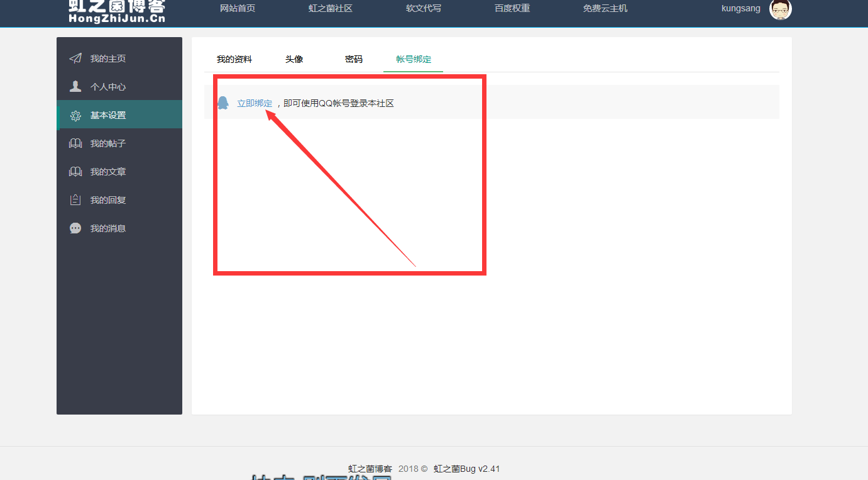Switch to the 我的资料 tab
The height and width of the screenshot is (480, 868).
tap(234, 59)
